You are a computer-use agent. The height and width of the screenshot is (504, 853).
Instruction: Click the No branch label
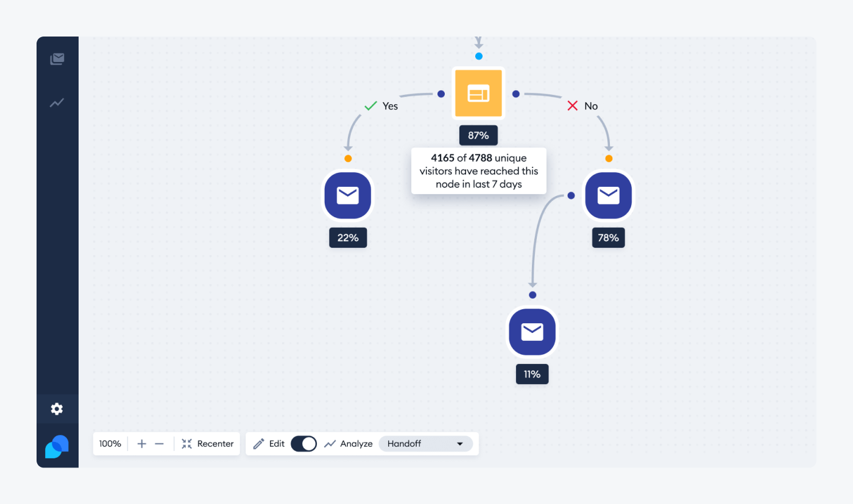click(x=590, y=106)
